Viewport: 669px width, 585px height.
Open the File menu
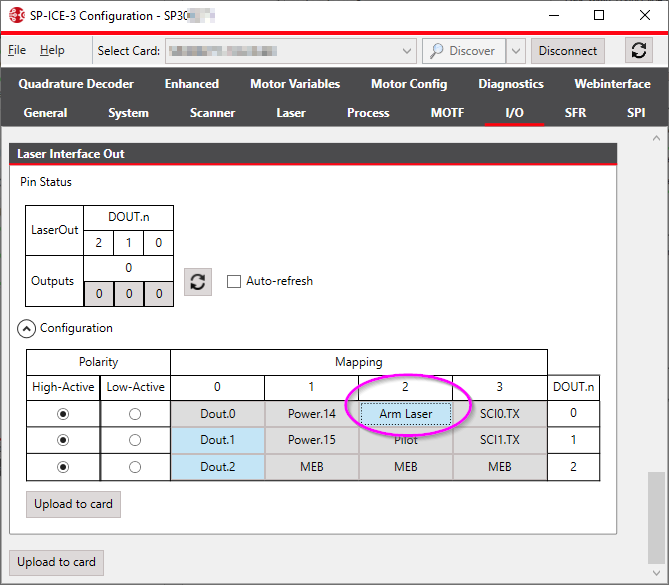17,50
